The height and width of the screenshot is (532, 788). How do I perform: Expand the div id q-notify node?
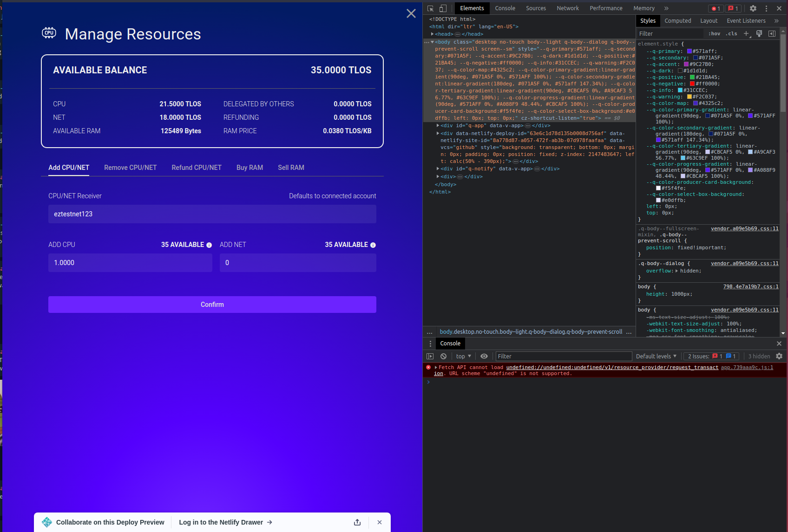(438, 169)
